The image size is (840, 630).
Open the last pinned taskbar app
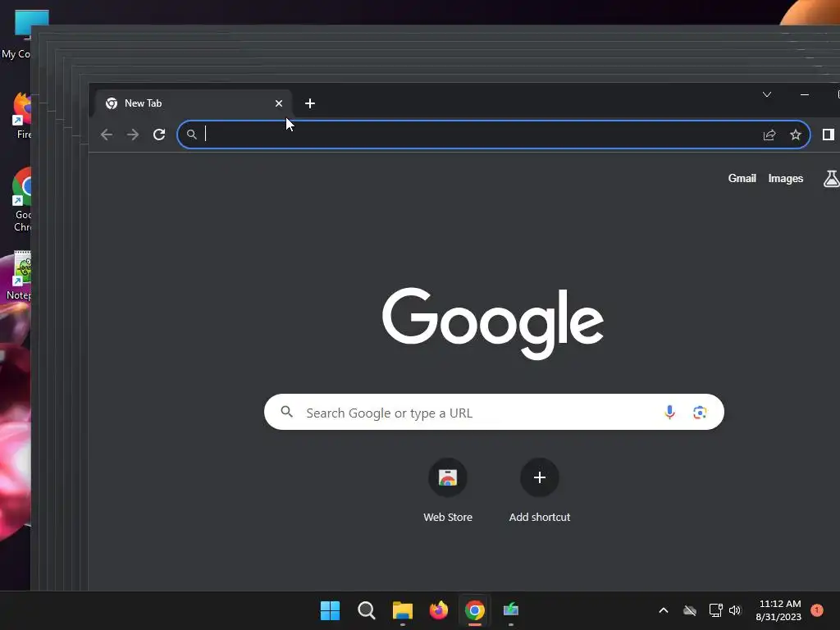511,610
